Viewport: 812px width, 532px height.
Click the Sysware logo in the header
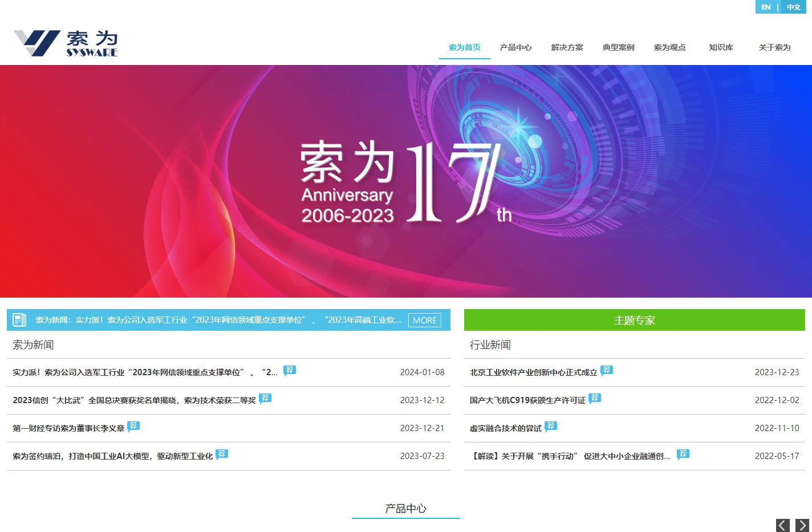tap(66, 43)
